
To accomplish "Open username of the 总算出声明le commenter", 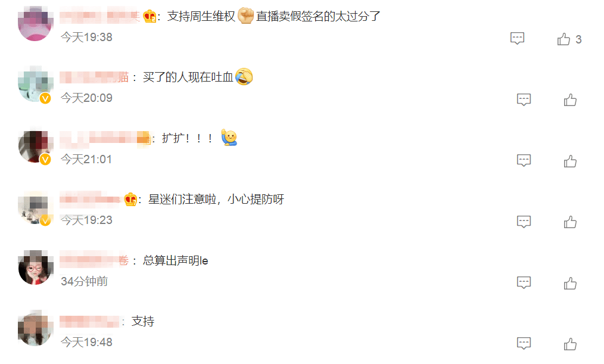I will 94,260.
